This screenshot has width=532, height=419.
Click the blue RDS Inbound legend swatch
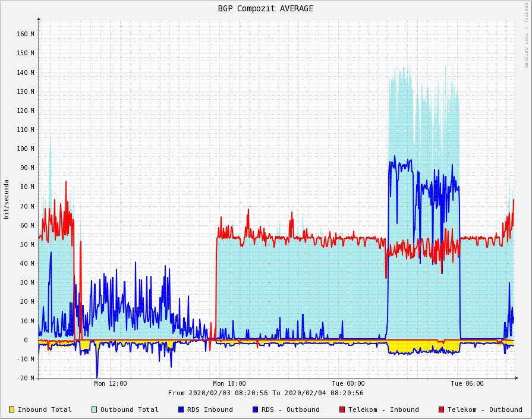pyautogui.click(x=181, y=409)
